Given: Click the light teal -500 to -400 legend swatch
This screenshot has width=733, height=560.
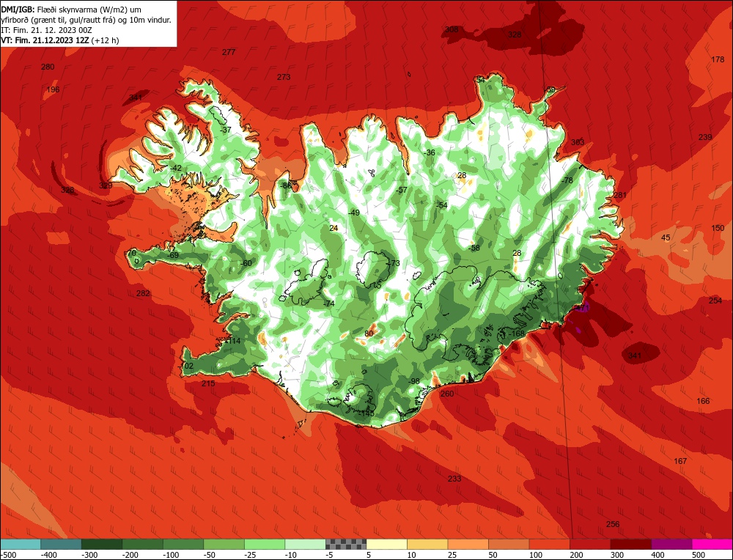Looking at the screenshot, I should (20, 544).
